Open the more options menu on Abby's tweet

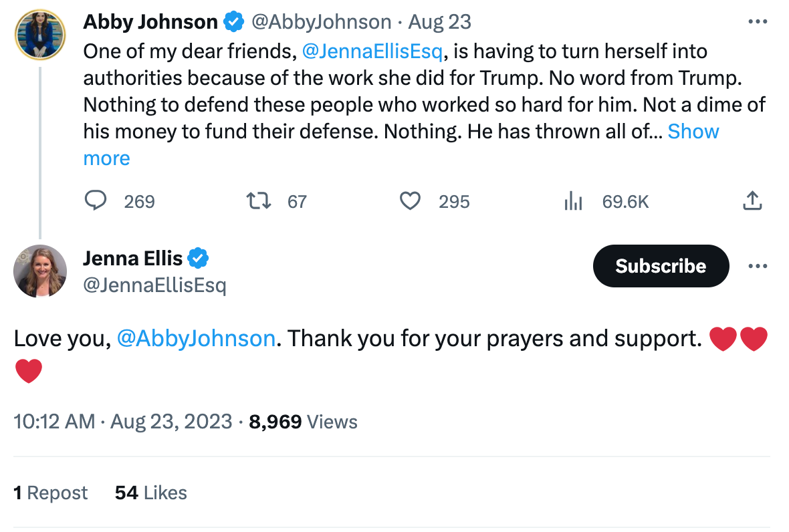(758, 21)
